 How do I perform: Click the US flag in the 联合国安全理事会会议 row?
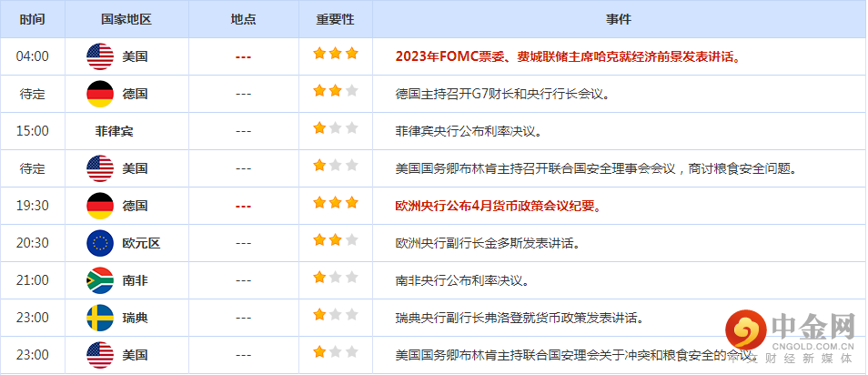pos(100,168)
